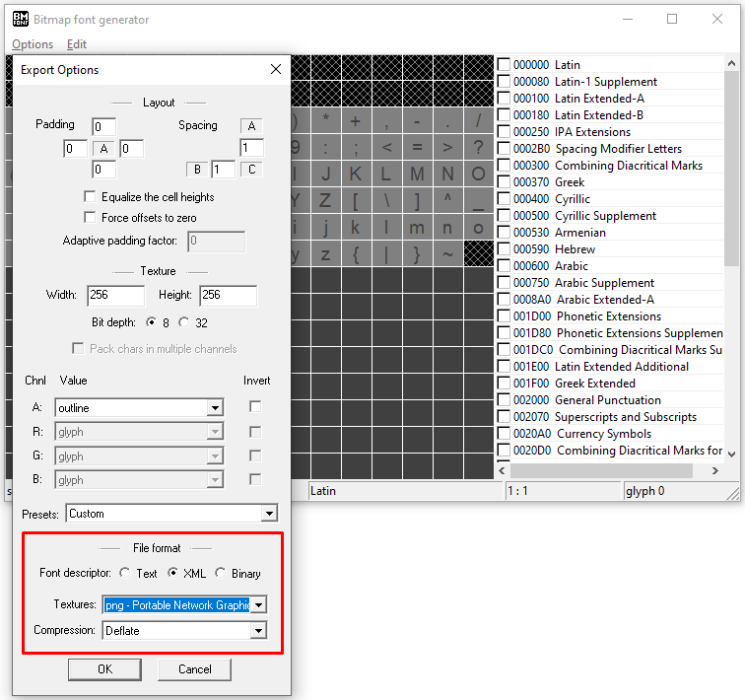
Task: Select the asterisk glyph cell
Action: pos(325,120)
